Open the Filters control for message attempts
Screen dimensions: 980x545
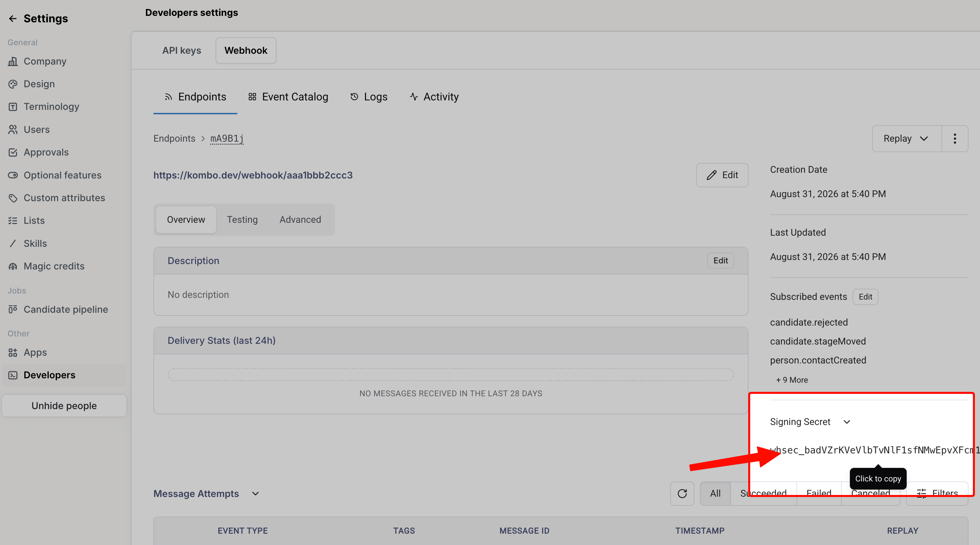coord(937,493)
